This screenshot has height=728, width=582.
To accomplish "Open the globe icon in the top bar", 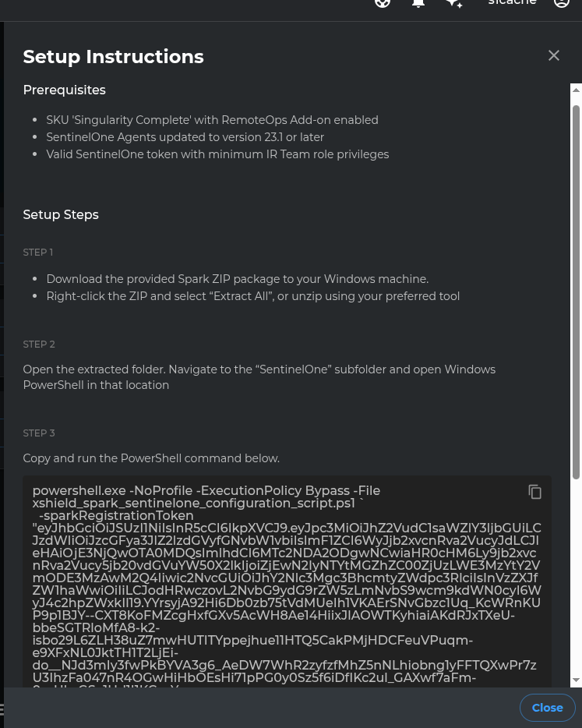I will click(x=383, y=4).
